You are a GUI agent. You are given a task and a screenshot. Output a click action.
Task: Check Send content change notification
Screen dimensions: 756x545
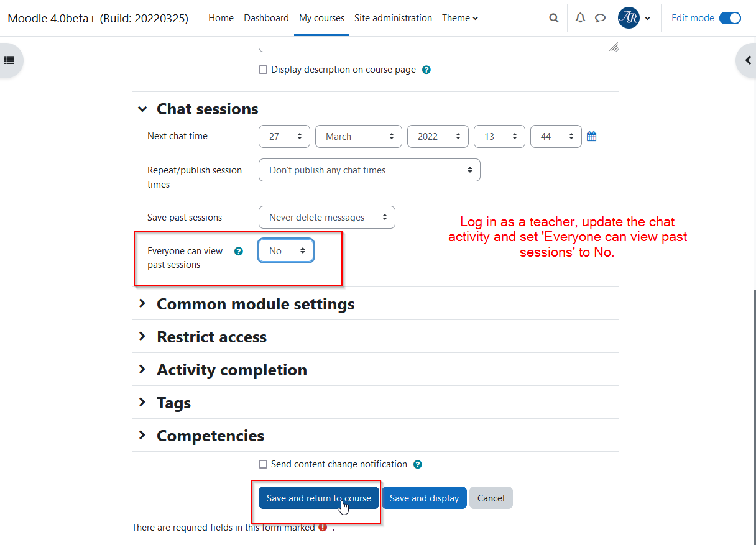[263, 464]
